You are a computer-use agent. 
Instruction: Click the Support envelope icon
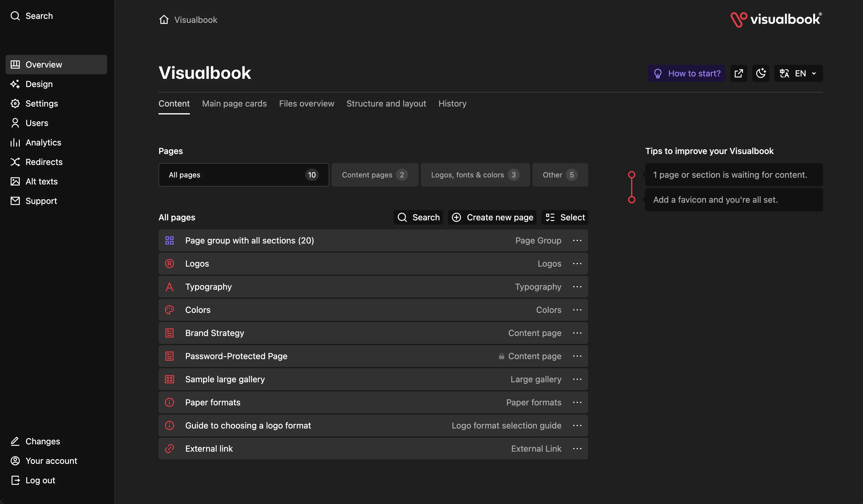15,201
